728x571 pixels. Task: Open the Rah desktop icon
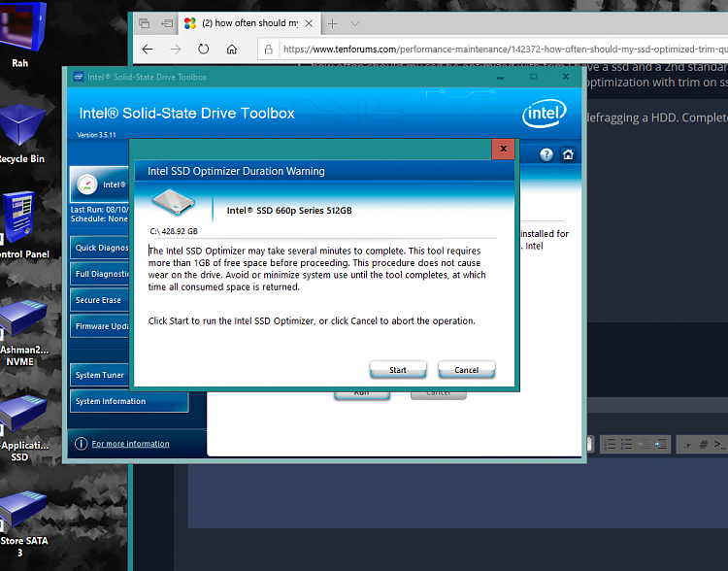pyautogui.click(x=20, y=34)
